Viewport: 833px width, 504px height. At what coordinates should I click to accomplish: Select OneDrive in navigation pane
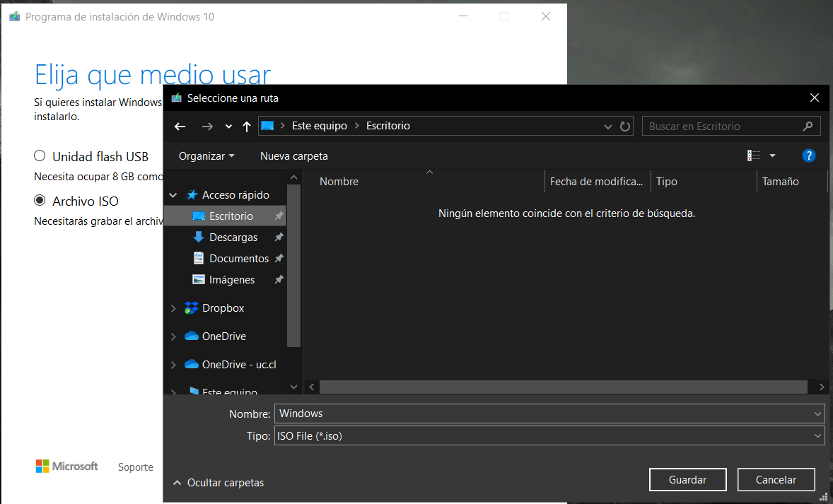click(223, 336)
